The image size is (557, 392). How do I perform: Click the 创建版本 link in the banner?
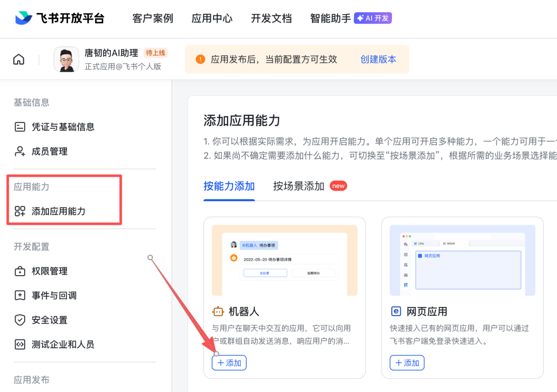(379, 59)
